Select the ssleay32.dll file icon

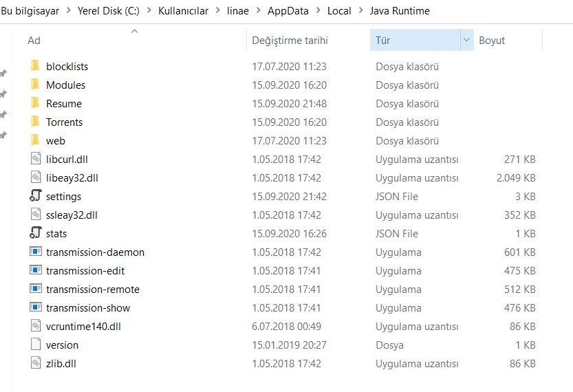click(x=36, y=215)
